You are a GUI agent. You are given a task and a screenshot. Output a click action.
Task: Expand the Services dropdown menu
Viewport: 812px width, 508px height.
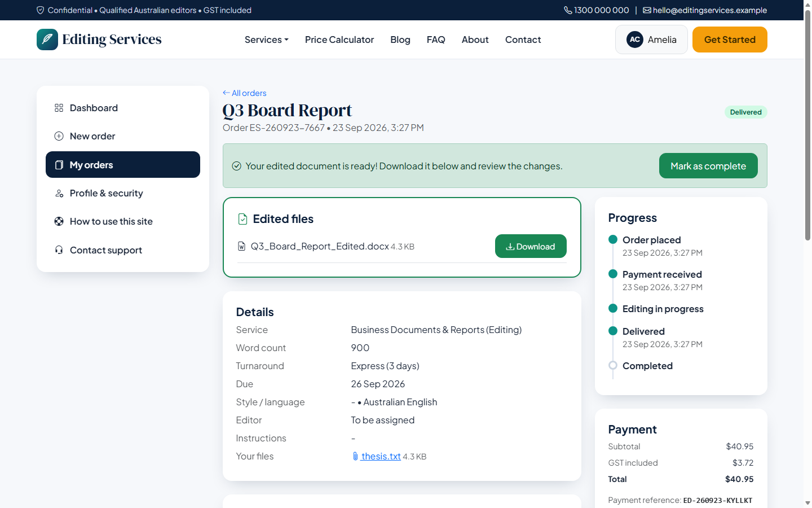click(267, 40)
